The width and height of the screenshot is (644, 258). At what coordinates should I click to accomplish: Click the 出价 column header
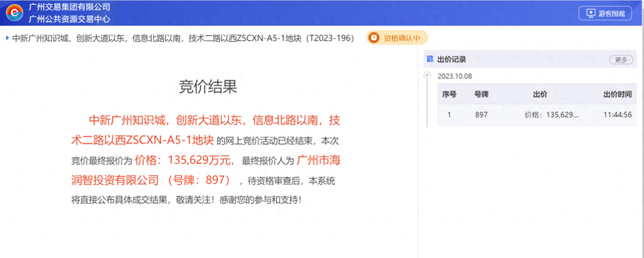pos(540,94)
